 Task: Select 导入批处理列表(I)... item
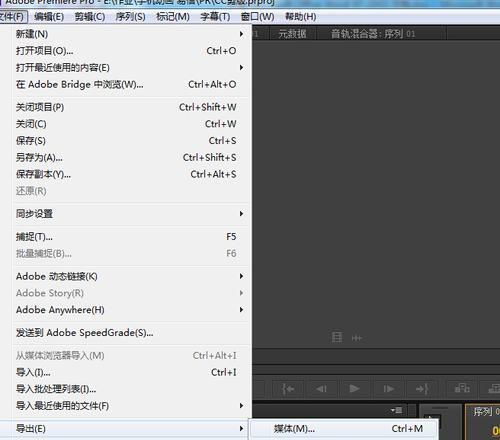[130, 389]
